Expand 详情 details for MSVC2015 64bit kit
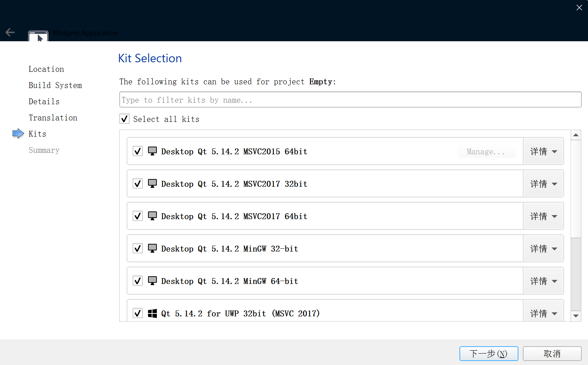Image resolution: width=588 pixels, height=365 pixels. pyautogui.click(x=543, y=151)
